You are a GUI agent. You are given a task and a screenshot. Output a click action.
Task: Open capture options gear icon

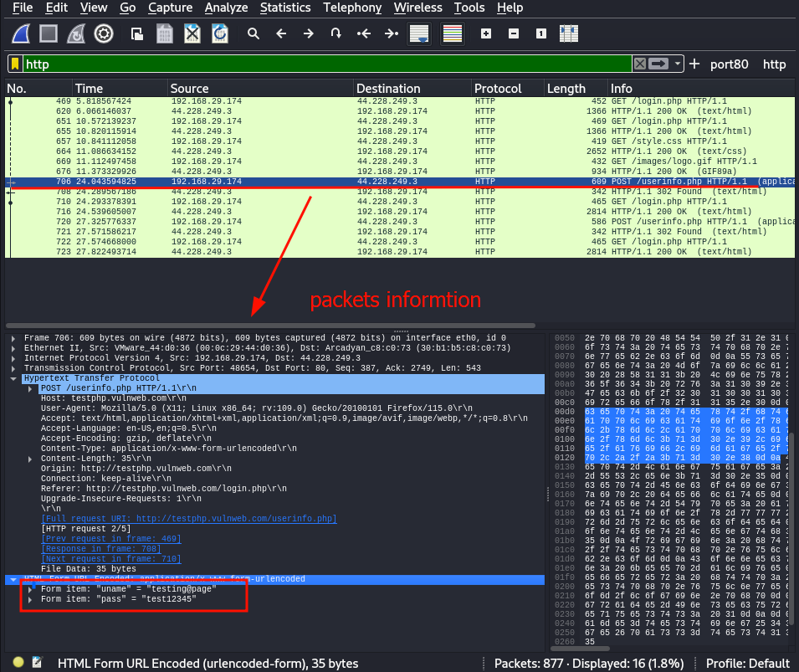pos(104,34)
